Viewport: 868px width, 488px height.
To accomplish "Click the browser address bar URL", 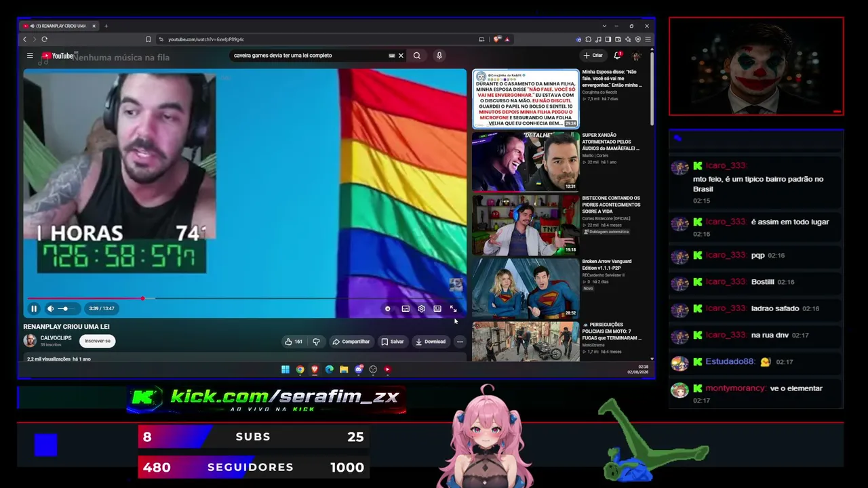I will point(206,39).
